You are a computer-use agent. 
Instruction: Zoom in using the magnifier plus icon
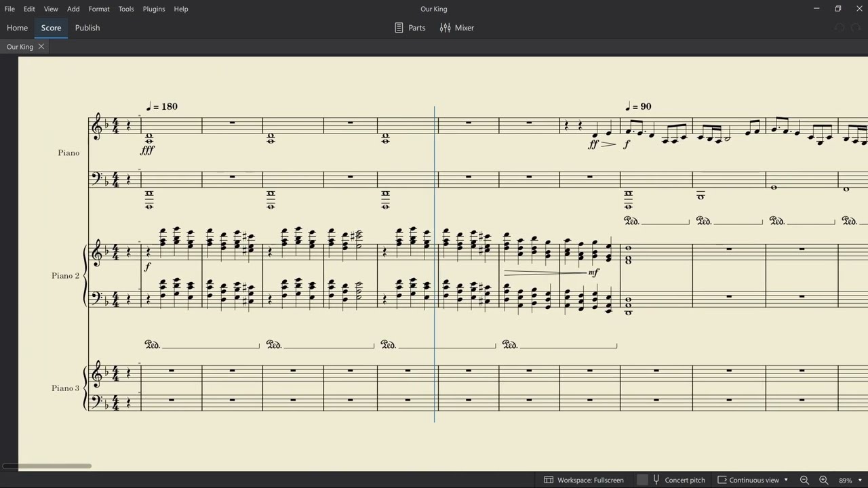(x=823, y=480)
